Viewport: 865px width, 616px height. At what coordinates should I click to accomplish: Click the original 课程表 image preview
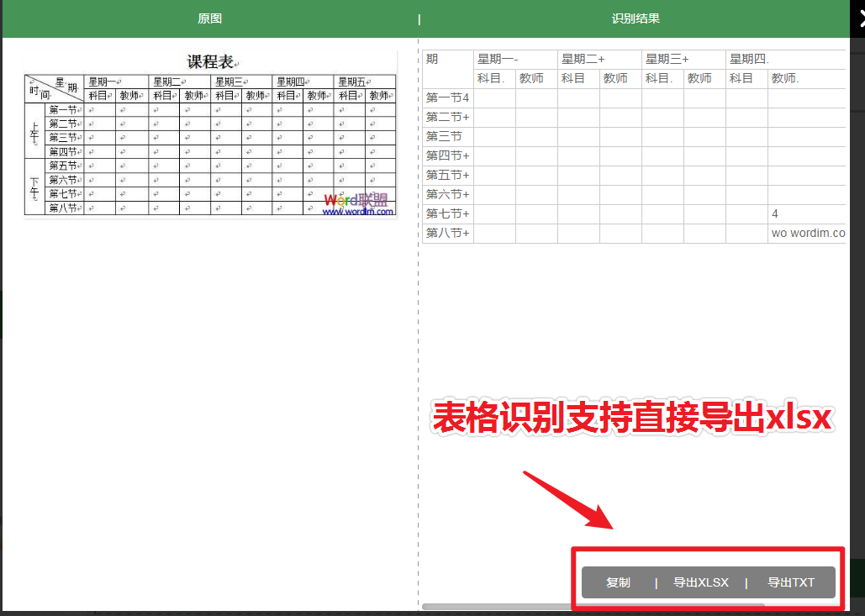point(210,134)
